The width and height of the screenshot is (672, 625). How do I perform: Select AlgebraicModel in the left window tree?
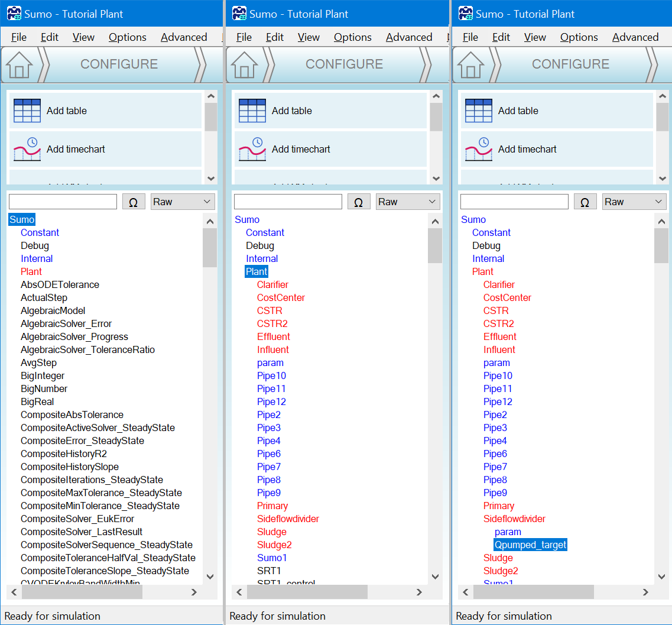click(x=53, y=310)
